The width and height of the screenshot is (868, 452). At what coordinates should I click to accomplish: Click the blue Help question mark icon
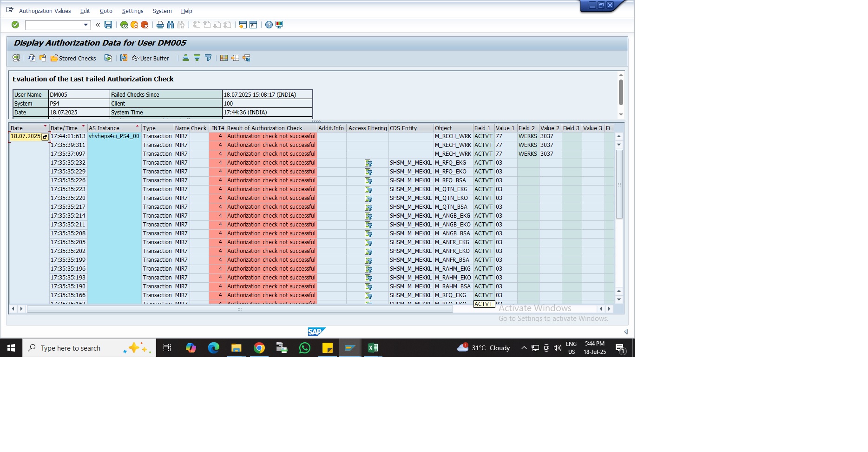point(269,25)
